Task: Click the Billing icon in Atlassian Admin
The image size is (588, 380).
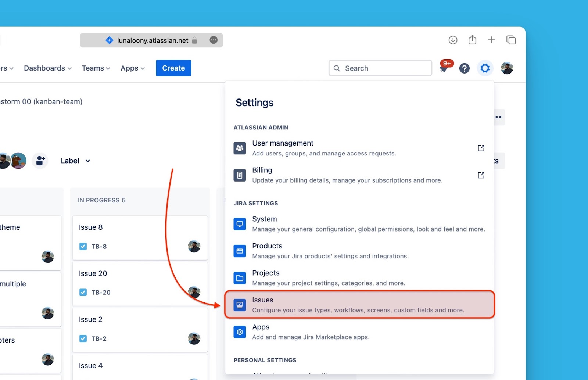Action: pyautogui.click(x=240, y=175)
